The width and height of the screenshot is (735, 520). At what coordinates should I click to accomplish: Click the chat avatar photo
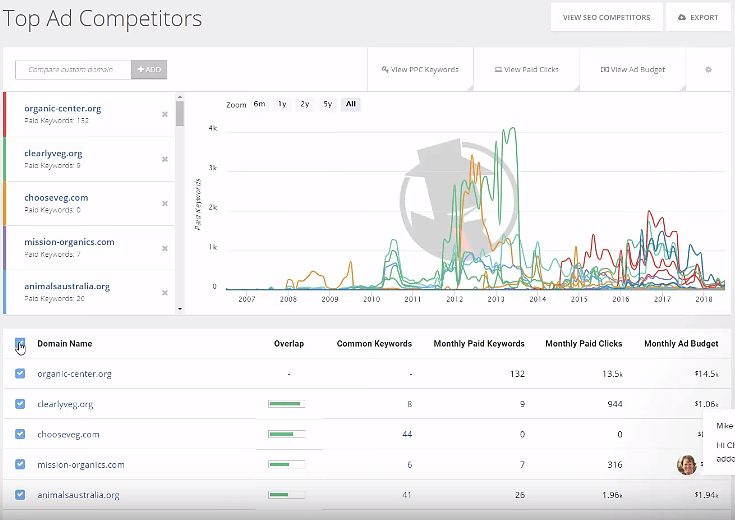(687, 465)
